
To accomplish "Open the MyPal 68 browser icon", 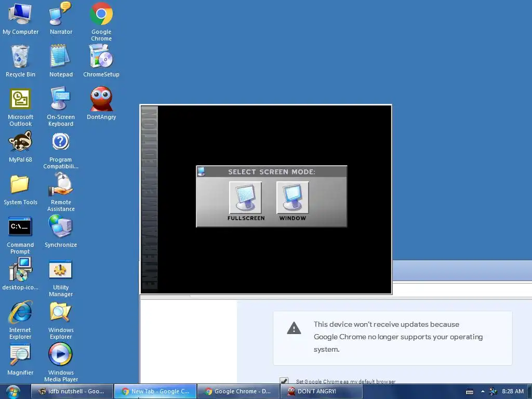I will (20, 147).
